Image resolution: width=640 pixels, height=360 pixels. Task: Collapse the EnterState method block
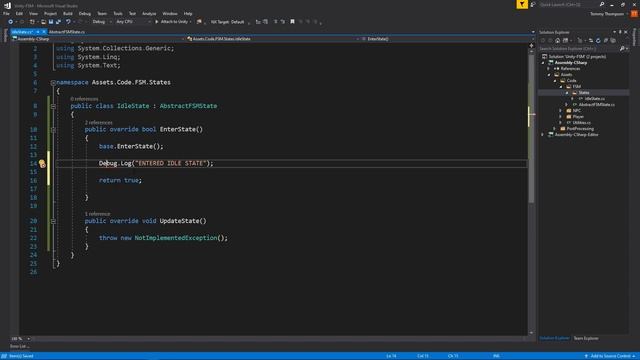coord(53,130)
